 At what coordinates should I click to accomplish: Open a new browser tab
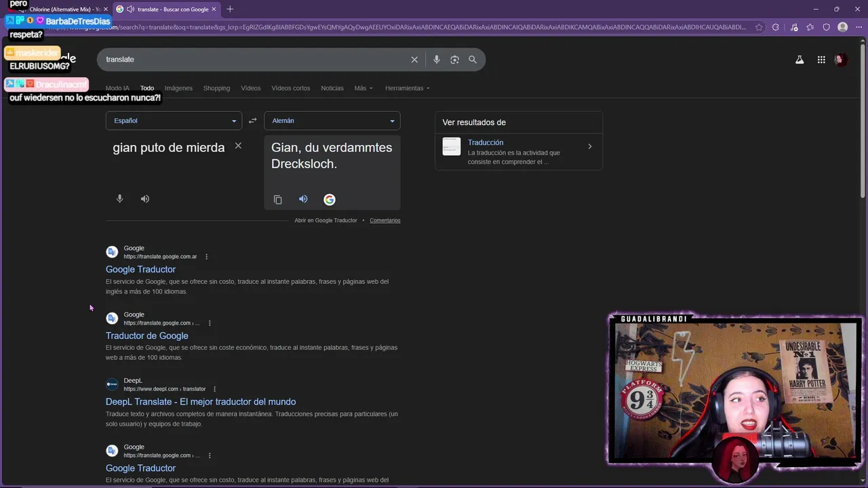(x=230, y=9)
